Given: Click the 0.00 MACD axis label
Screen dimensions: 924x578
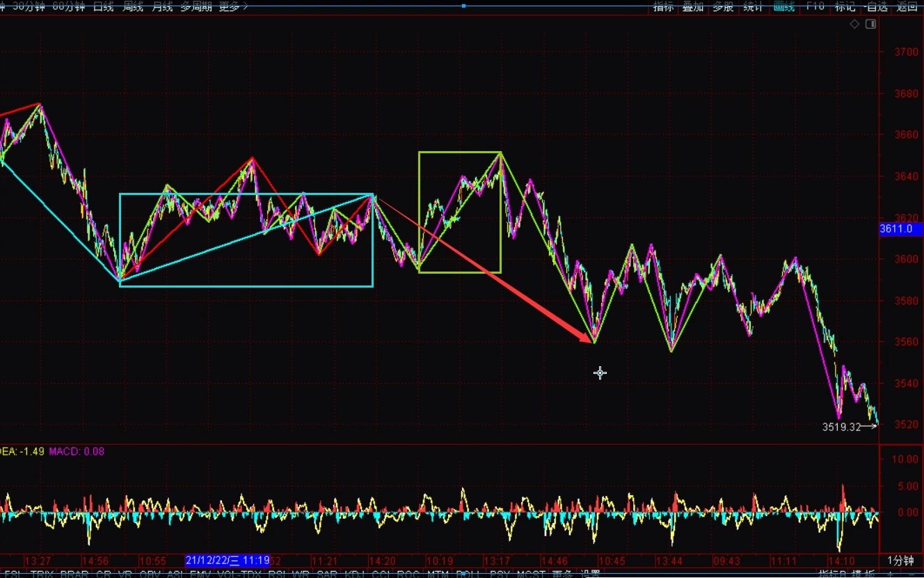Looking at the screenshot, I should (907, 513).
